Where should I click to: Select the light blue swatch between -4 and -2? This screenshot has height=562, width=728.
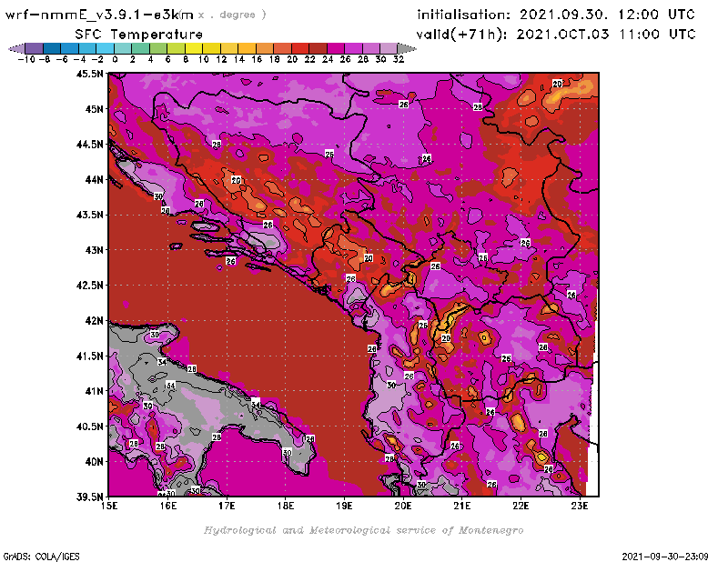[x=87, y=49]
